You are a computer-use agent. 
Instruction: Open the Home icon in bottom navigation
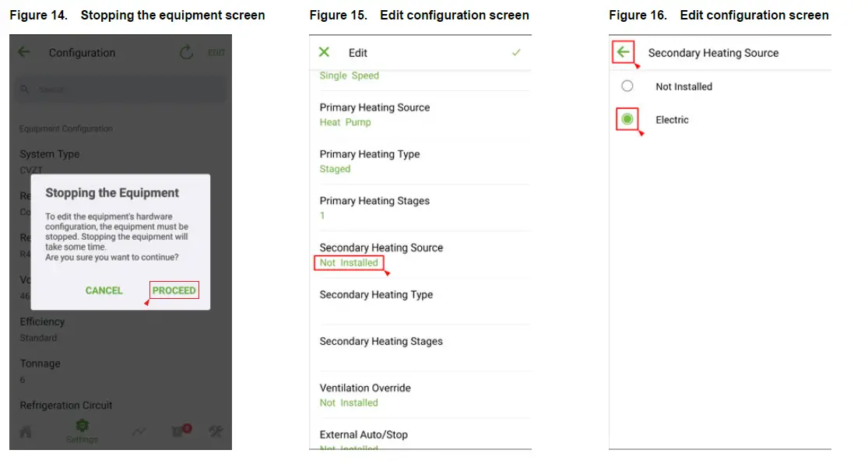(x=26, y=431)
